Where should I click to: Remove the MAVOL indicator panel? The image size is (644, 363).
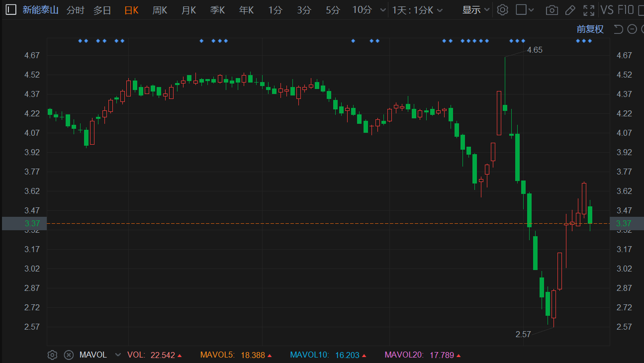[69, 355]
